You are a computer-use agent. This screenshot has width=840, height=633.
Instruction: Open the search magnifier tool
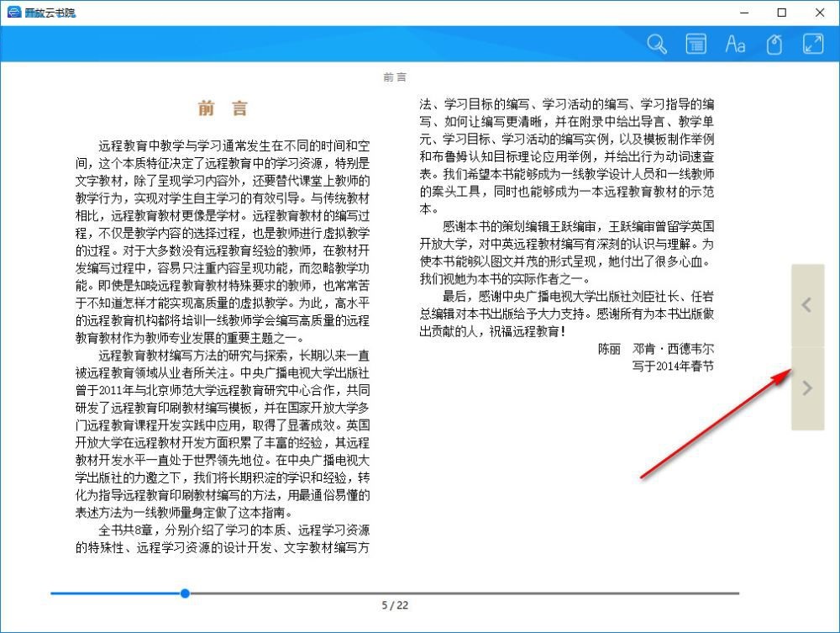tap(656, 44)
